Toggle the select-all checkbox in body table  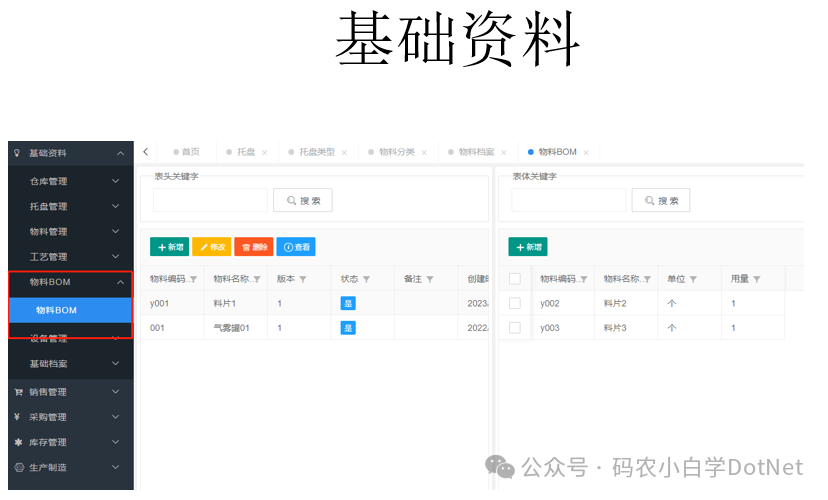coord(515,280)
